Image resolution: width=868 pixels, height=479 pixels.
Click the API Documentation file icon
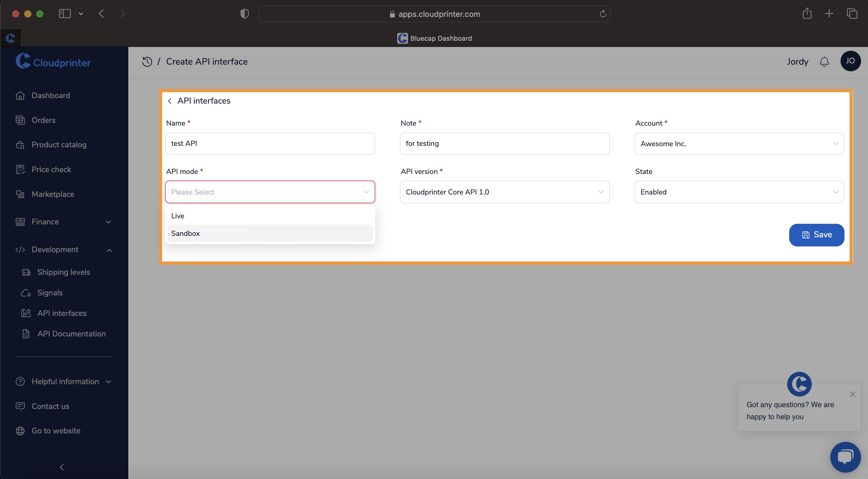26,334
